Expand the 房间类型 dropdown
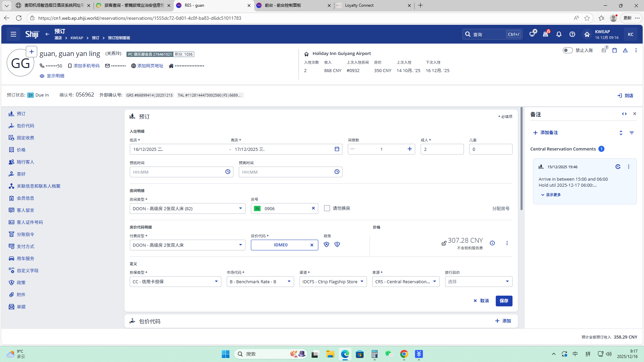 point(240,208)
